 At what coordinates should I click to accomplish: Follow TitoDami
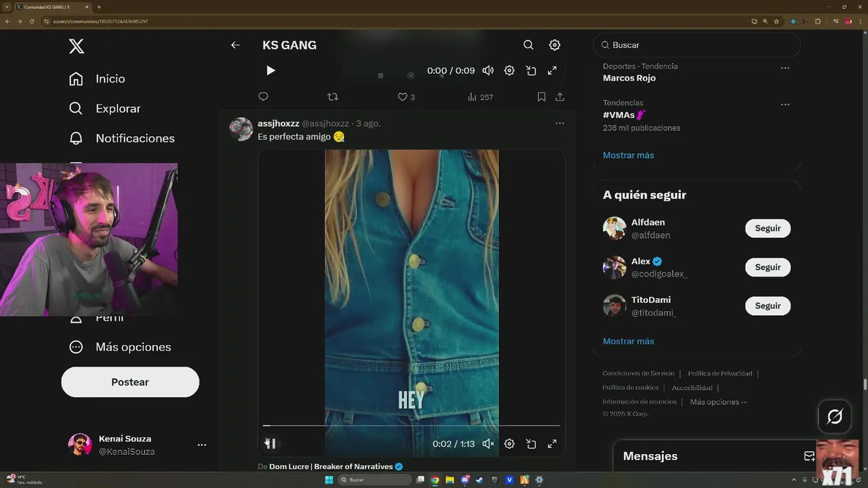coord(768,306)
